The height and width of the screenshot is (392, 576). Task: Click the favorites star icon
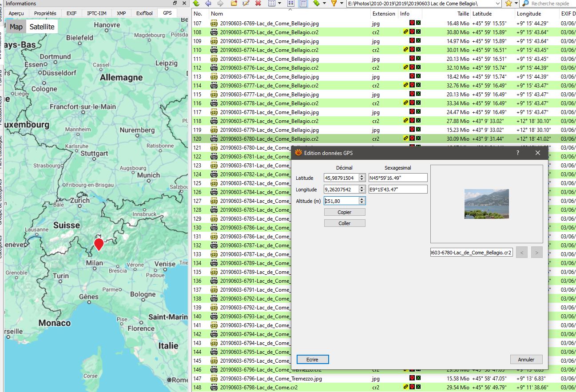click(508, 4)
